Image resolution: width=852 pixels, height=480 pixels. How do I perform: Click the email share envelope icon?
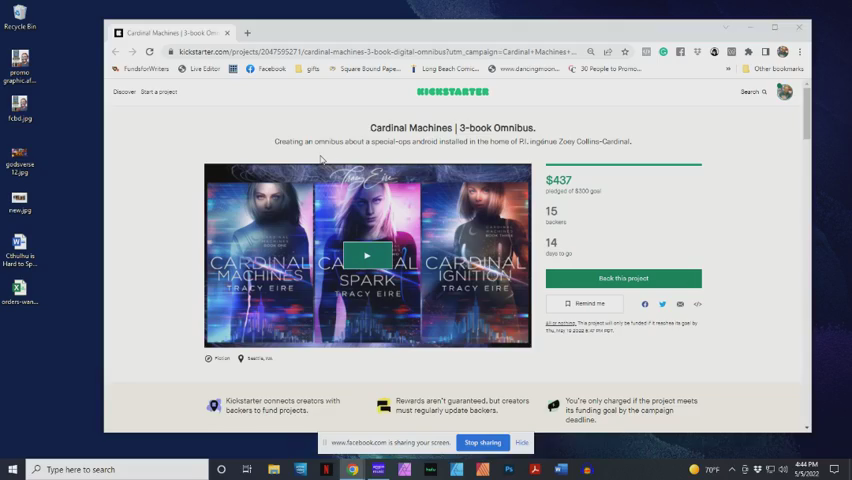point(680,304)
